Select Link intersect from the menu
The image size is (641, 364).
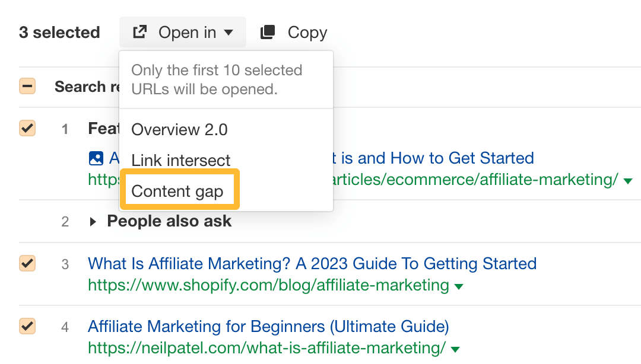pyautogui.click(x=180, y=160)
